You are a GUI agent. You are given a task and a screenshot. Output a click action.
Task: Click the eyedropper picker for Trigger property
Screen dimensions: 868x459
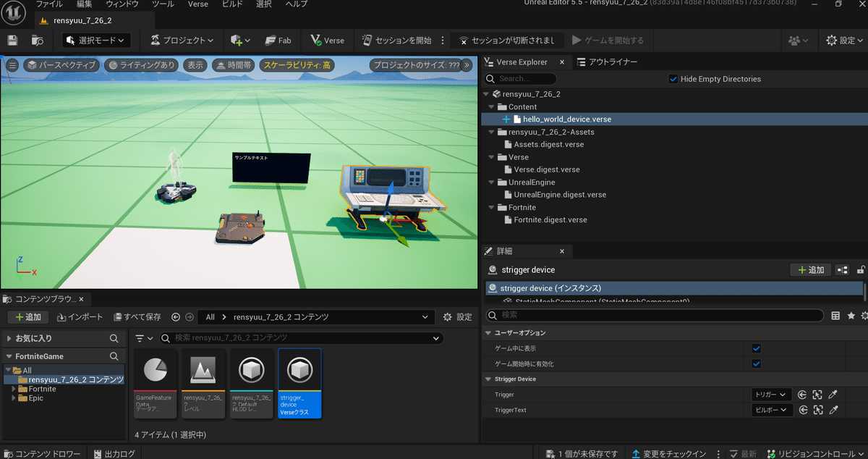click(833, 395)
